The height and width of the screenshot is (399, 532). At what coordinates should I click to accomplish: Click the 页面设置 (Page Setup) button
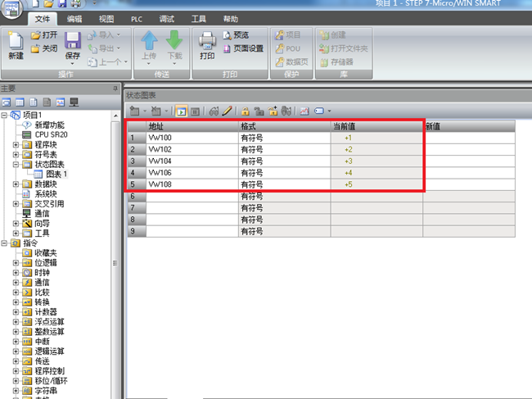[244, 48]
